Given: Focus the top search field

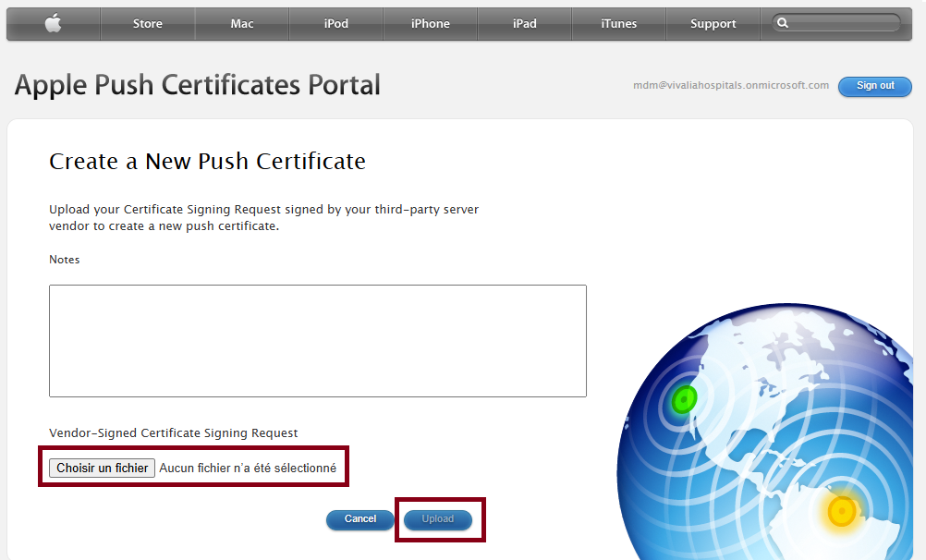Looking at the screenshot, I should click(836, 23).
